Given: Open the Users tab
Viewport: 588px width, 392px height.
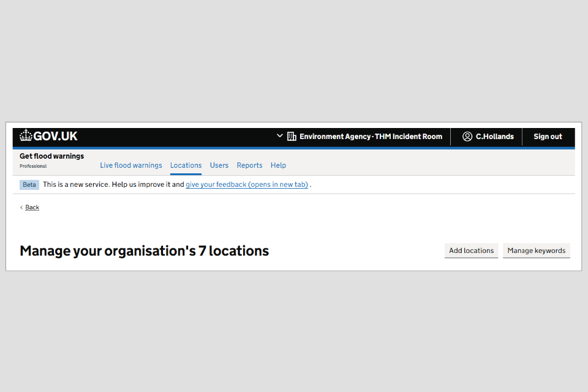Looking at the screenshot, I should pos(219,165).
